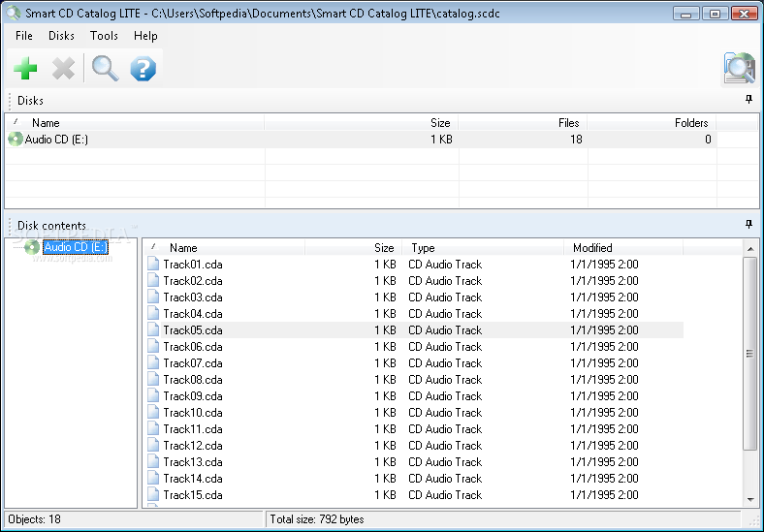Click the app icon in the title bar
Viewport: 764px width, 532px height.
[14, 14]
